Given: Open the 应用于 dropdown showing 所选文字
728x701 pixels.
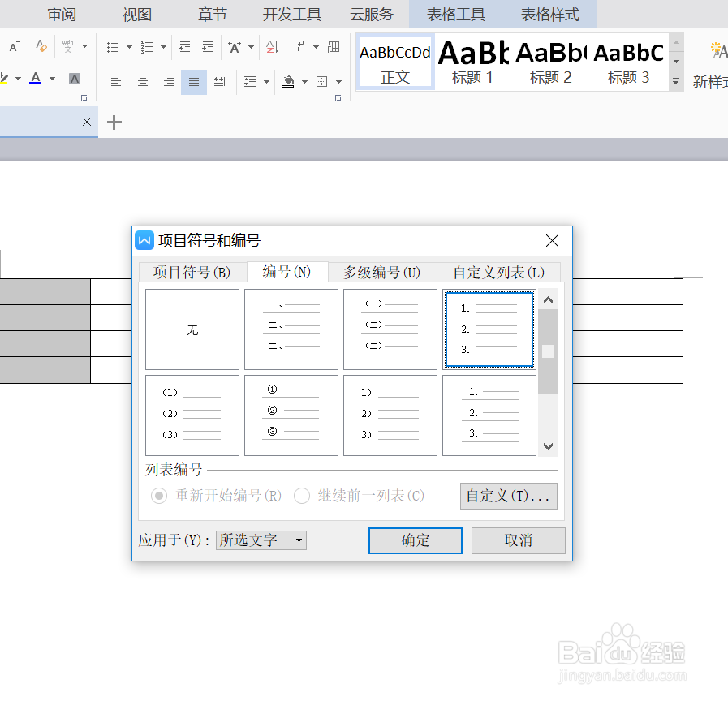Looking at the screenshot, I should click(260, 540).
